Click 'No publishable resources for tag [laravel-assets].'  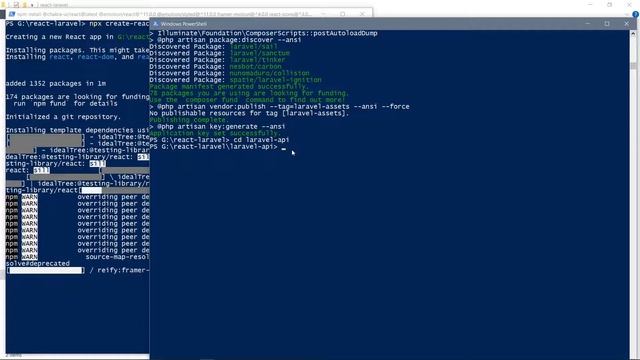[x=249, y=113]
